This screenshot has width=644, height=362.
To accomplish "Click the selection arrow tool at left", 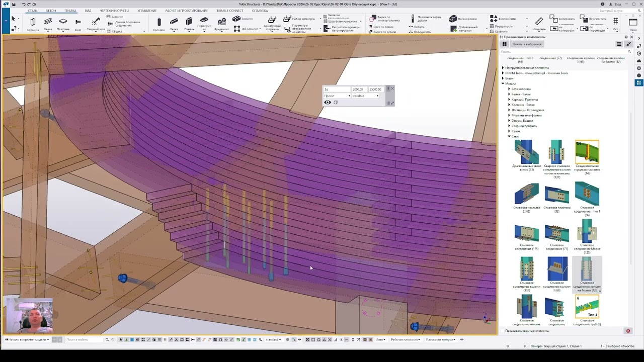I will click(14, 19).
